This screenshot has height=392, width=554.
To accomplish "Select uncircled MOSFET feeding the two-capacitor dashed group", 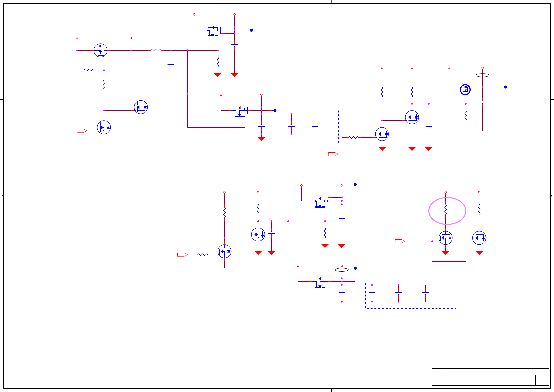I will (240, 112).
